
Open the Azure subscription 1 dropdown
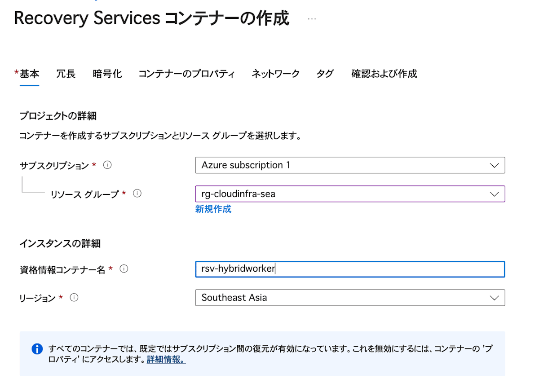(x=350, y=165)
